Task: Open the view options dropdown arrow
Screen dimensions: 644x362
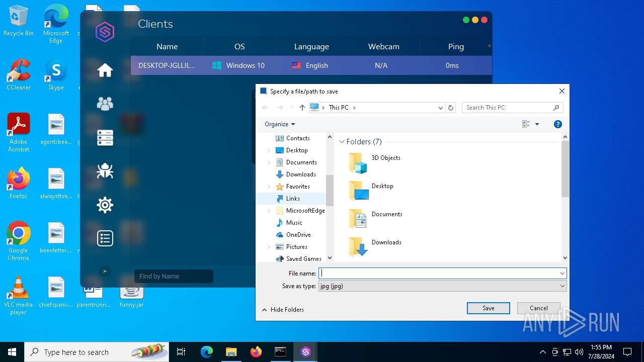Action: [537, 124]
